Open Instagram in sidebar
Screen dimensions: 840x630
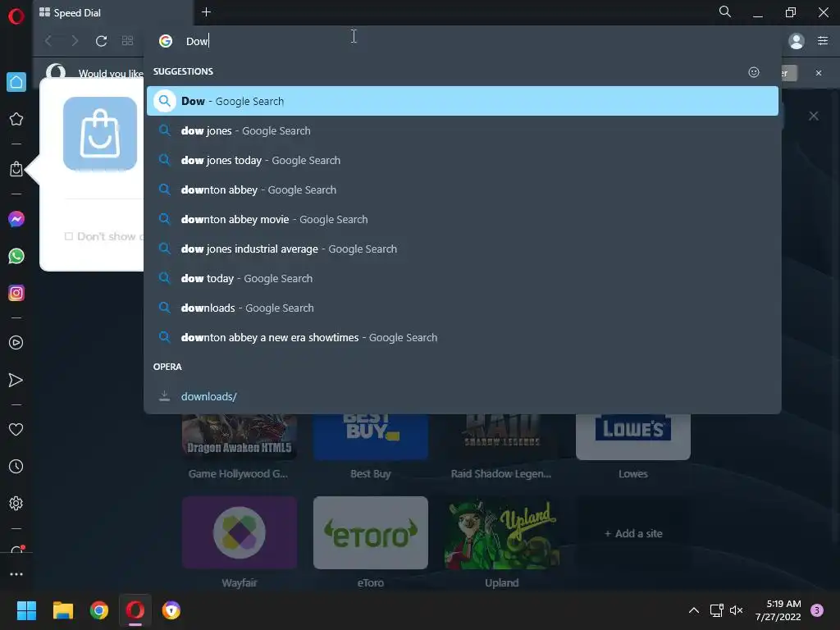point(16,293)
